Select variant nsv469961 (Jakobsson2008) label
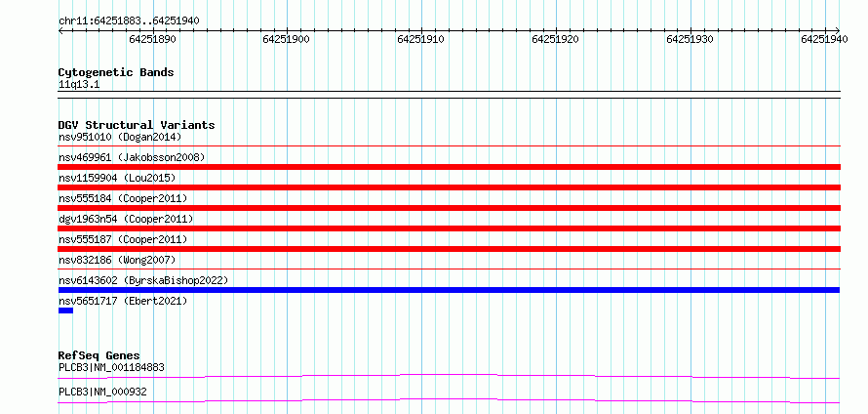 pyautogui.click(x=132, y=157)
